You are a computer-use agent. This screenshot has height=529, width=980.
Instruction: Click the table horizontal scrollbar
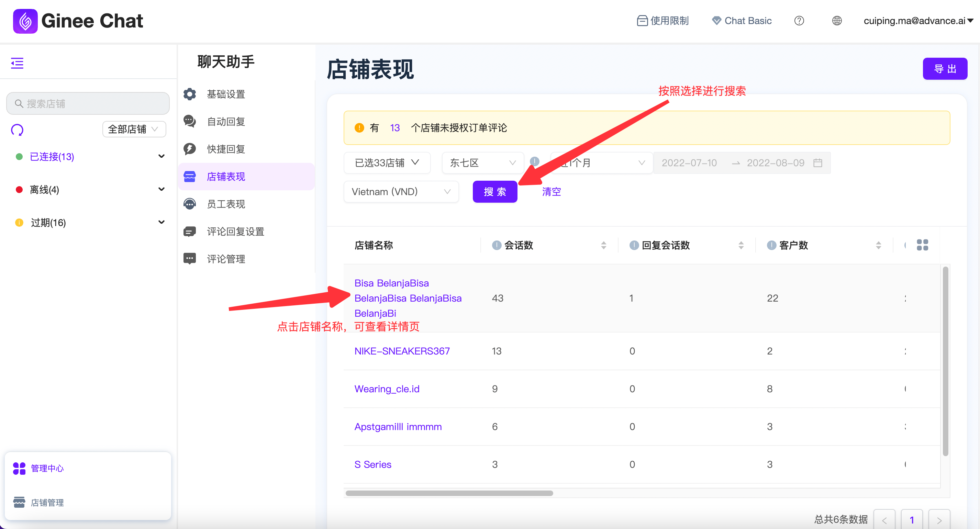[449, 493]
